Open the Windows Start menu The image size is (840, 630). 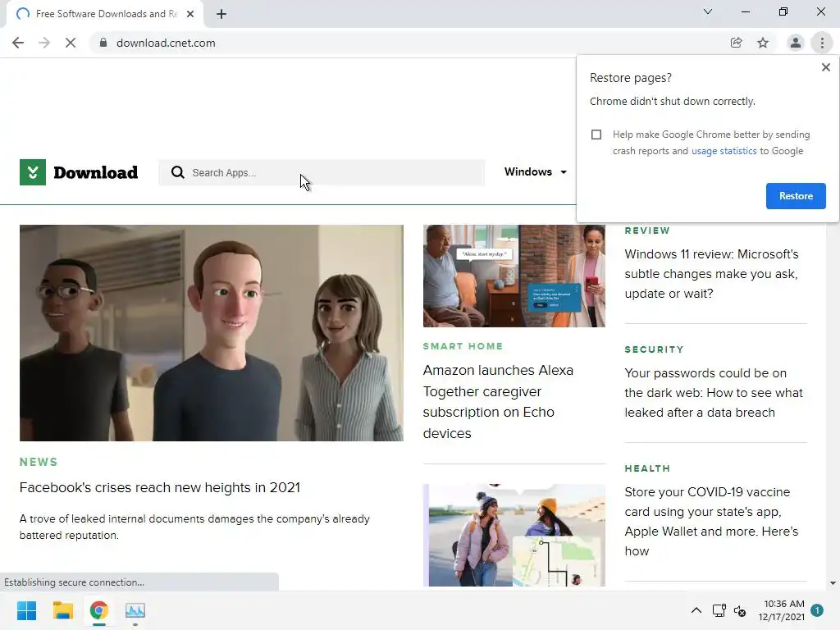point(26,610)
